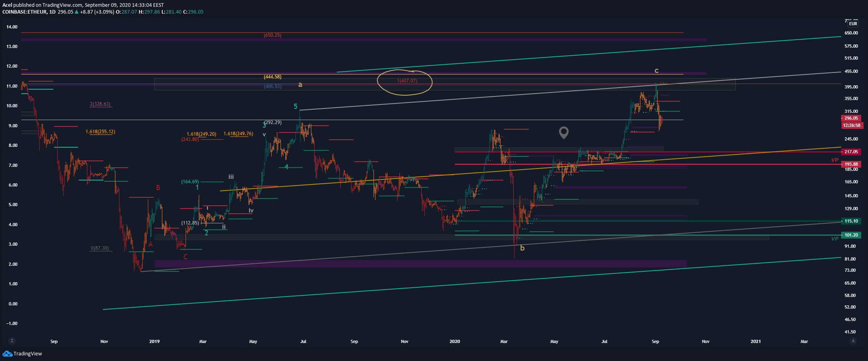
Task: Open the EUR currency selector
Action: [x=853, y=24]
